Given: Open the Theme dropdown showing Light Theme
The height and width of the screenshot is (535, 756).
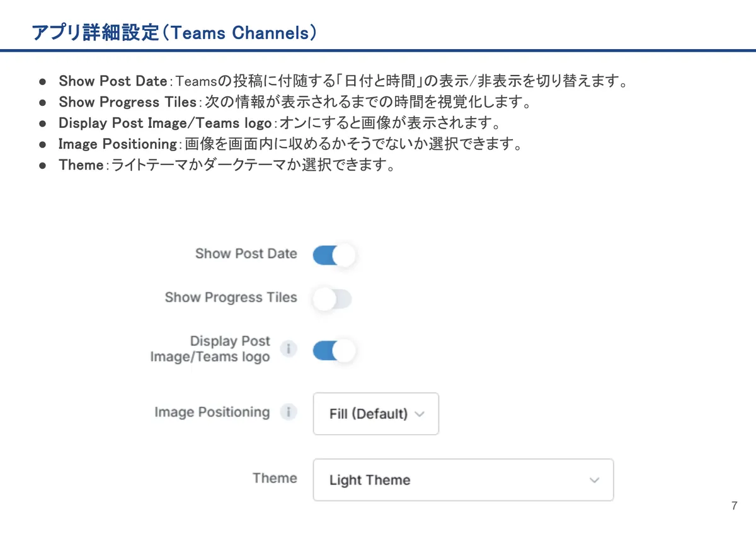Looking at the screenshot, I should pyautogui.click(x=463, y=480).
